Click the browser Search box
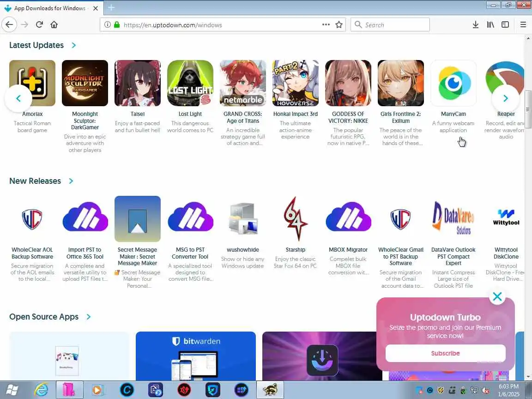532x399 pixels. 390,24
